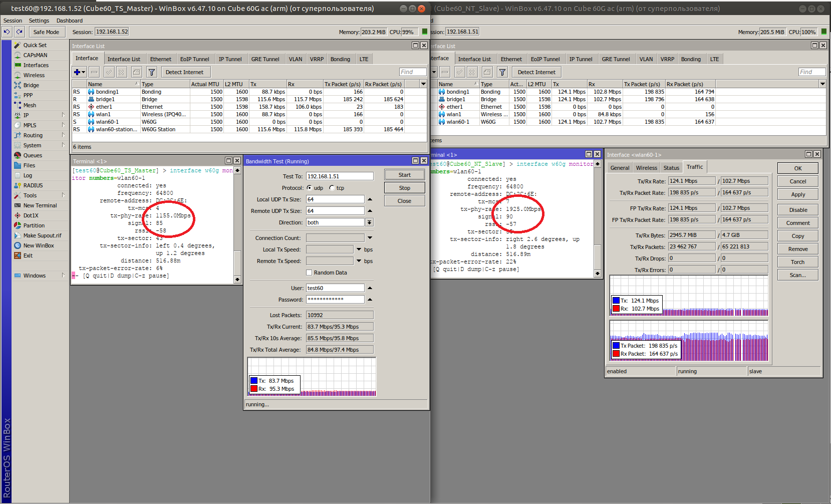Click the User field containing test60
831x504 pixels.
335,288
